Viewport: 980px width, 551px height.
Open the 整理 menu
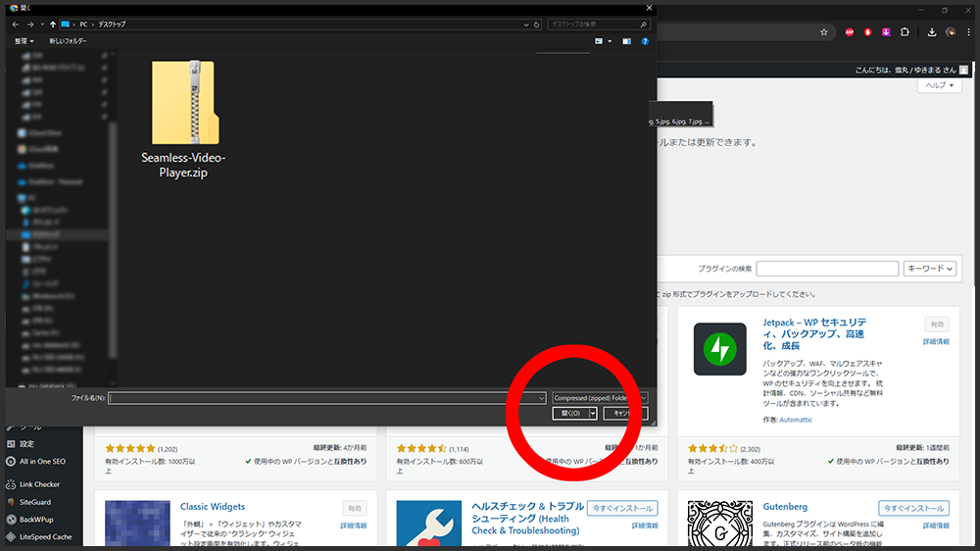coord(24,40)
